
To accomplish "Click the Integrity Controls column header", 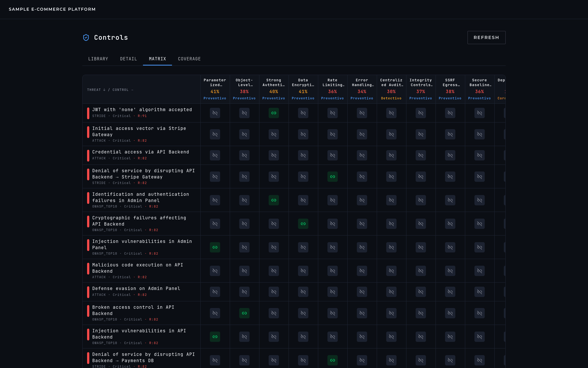I will click(421, 89).
